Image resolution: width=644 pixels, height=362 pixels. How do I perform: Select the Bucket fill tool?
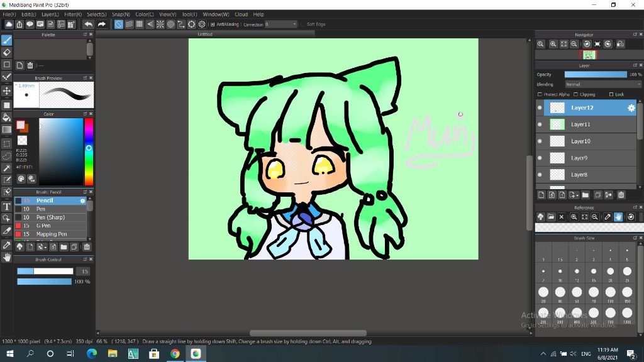click(x=6, y=118)
